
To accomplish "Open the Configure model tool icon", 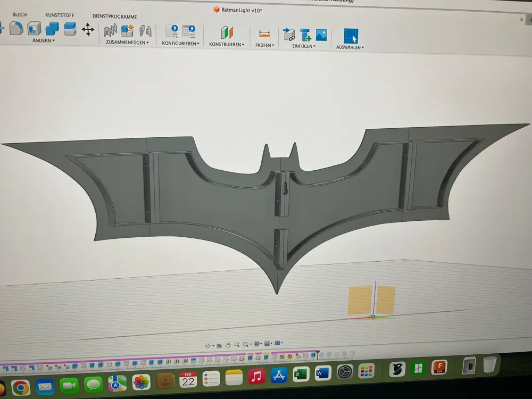I will pyautogui.click(x=172, y=31).
